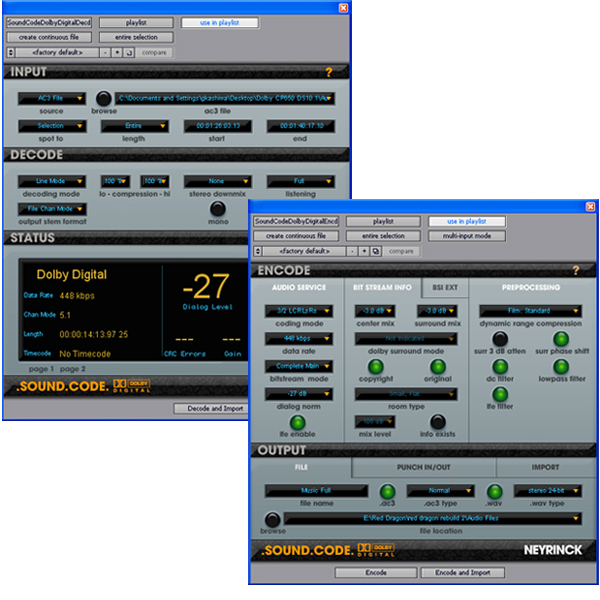The width and height of the screenshot is (600, 600).
Task: Go to page 1 in decoder status
Action: 41,369
